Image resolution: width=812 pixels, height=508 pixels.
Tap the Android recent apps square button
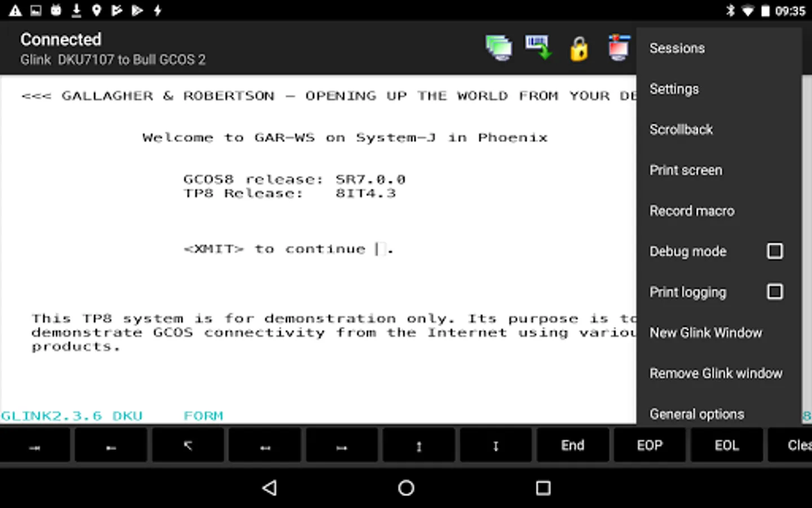(x=543, y=488)
